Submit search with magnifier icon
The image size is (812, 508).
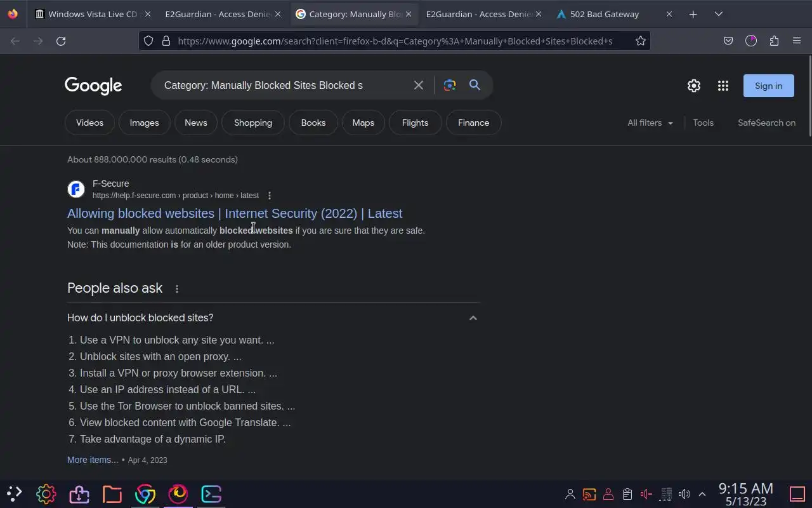click(x=475, y=85)
